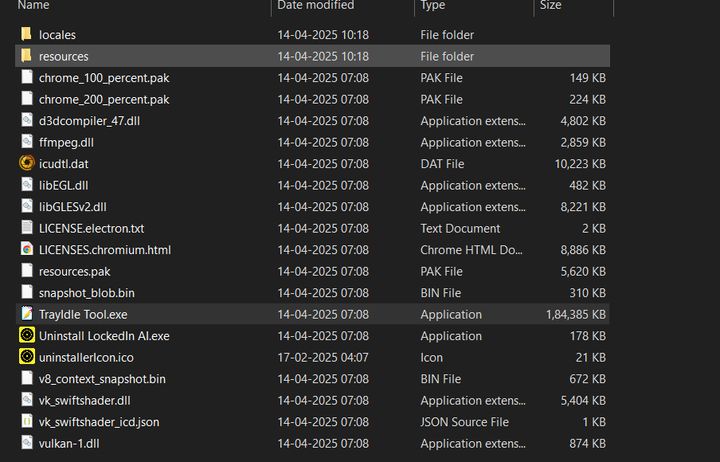Select the v8_context_snapshot.bin file name
This screenshot has height=462, width=720.
(x=102, y=379)
